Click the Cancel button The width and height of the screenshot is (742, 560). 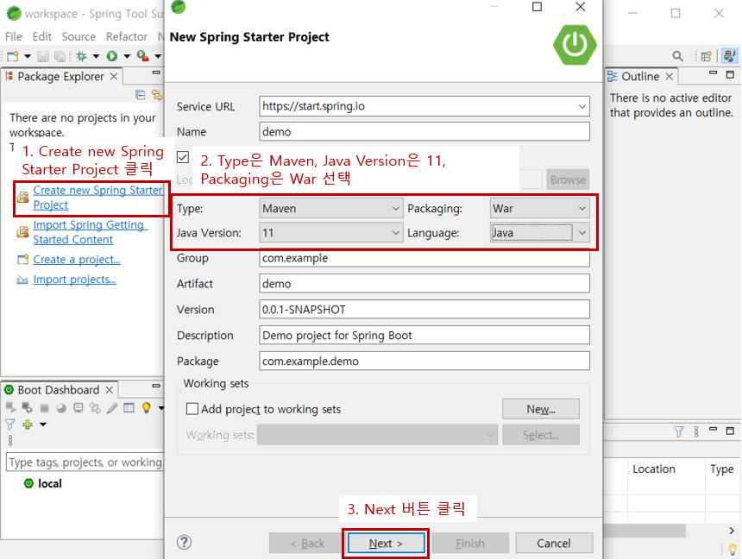pos(554,543)
